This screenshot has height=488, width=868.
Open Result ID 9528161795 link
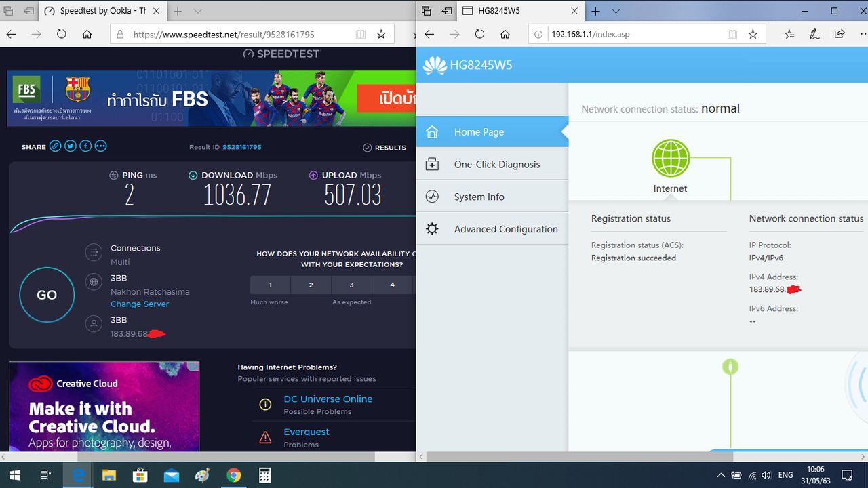[242, 147]
